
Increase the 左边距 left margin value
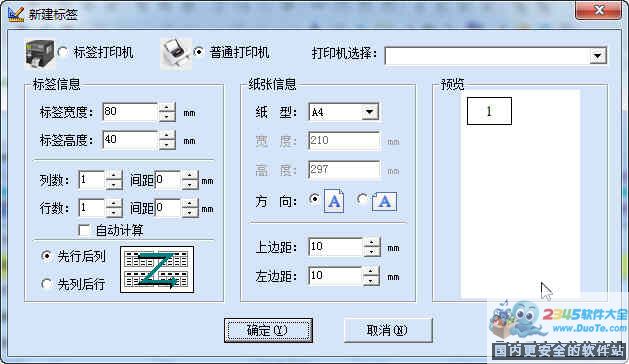[x=371, y=271]
